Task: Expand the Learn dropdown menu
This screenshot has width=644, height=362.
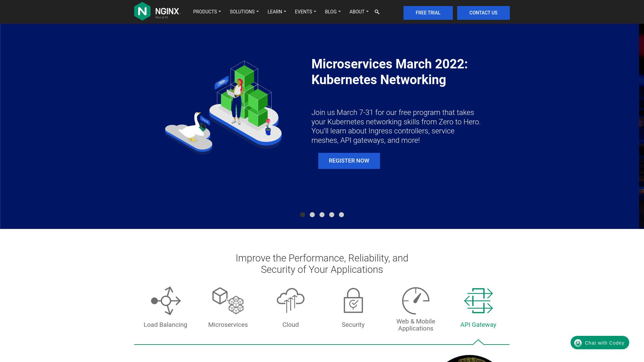Action: [277, 12]
